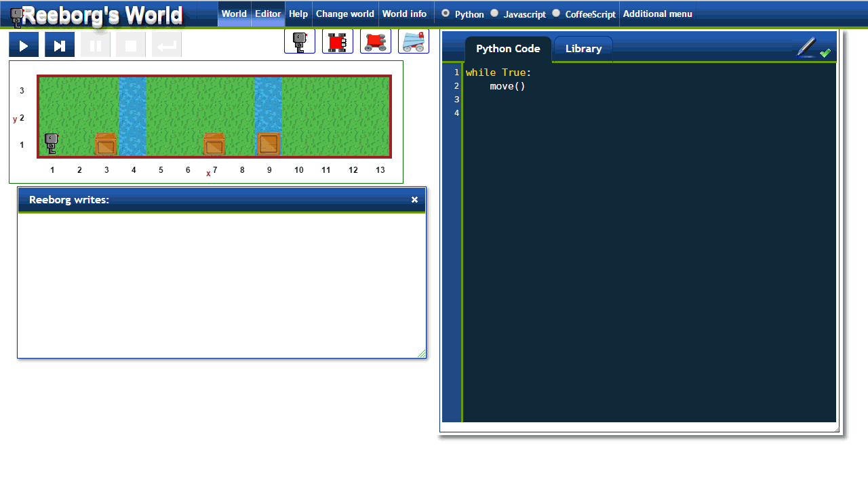Open World info
This screenshot has width=868, height=488.
[405, 14]
